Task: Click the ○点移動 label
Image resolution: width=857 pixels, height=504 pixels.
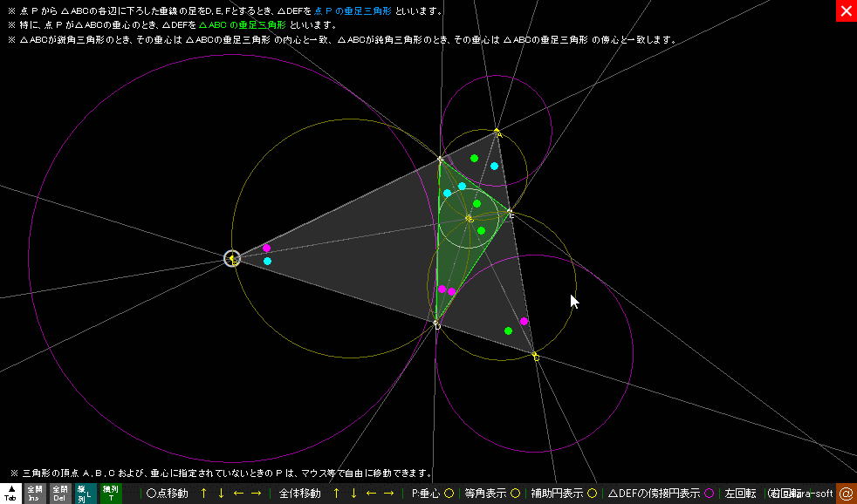Action: (x=166, y=494)
